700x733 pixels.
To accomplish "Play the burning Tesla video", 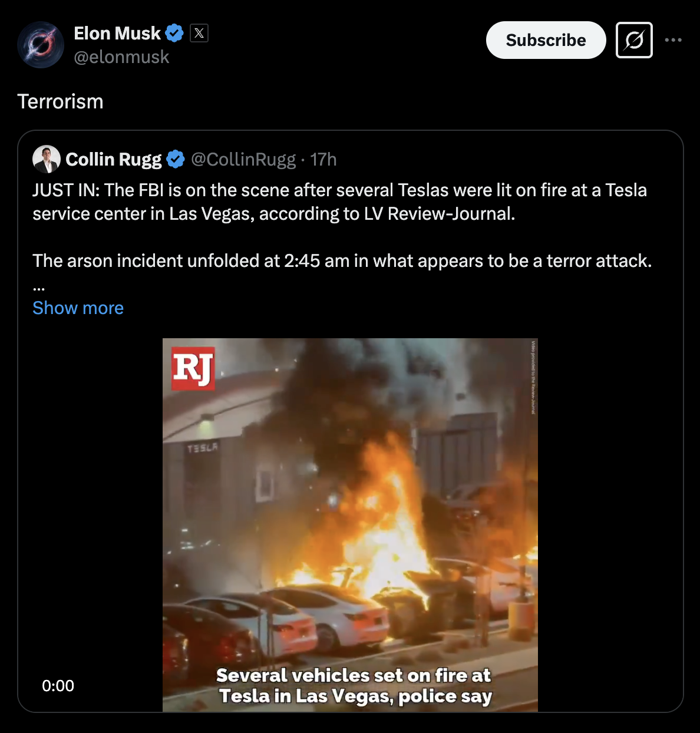I will click(x=350, y=524).
